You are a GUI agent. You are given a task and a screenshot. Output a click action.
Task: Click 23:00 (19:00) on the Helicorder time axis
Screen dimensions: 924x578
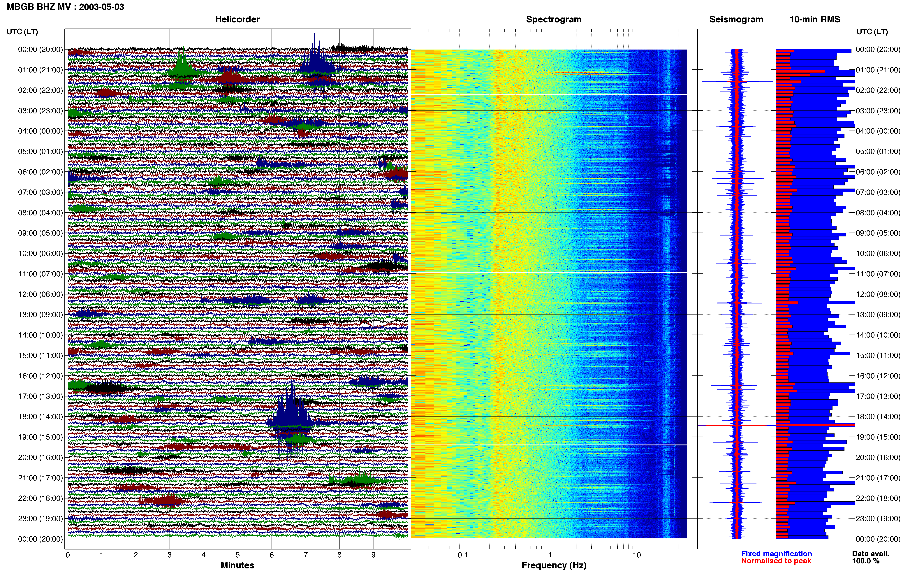pyautogui.click(x=41, y=519)
